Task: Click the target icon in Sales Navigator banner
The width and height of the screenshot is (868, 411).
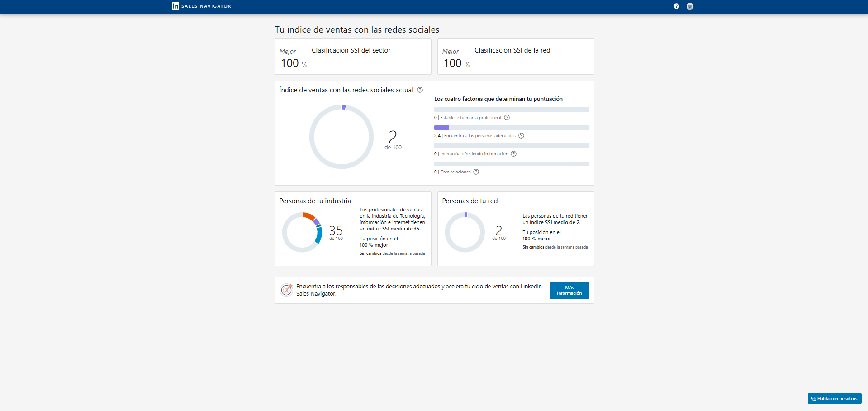Action: click(x=286, y=290)
